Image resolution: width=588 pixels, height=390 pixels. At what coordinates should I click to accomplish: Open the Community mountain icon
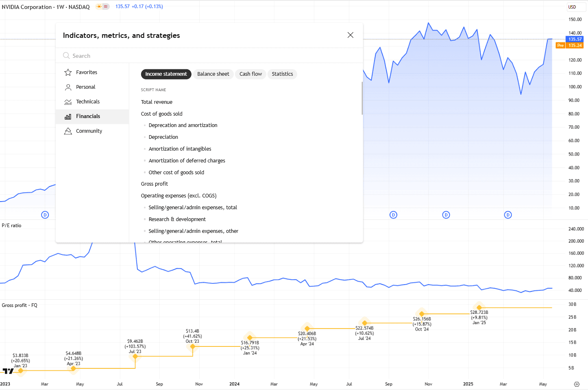click(x=68, y=131)
